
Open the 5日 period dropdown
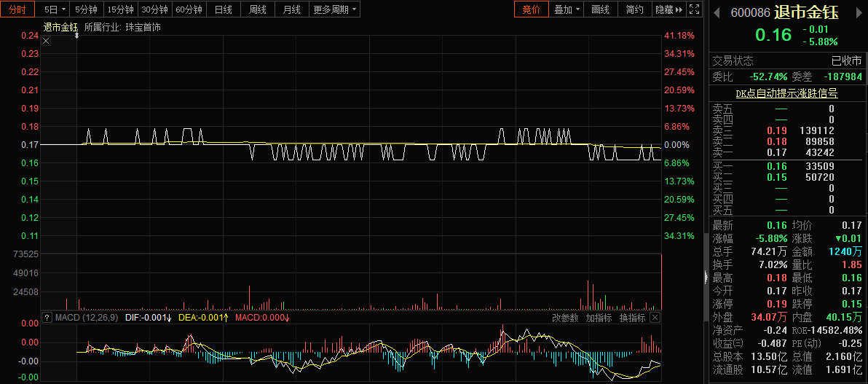[55, 9]
